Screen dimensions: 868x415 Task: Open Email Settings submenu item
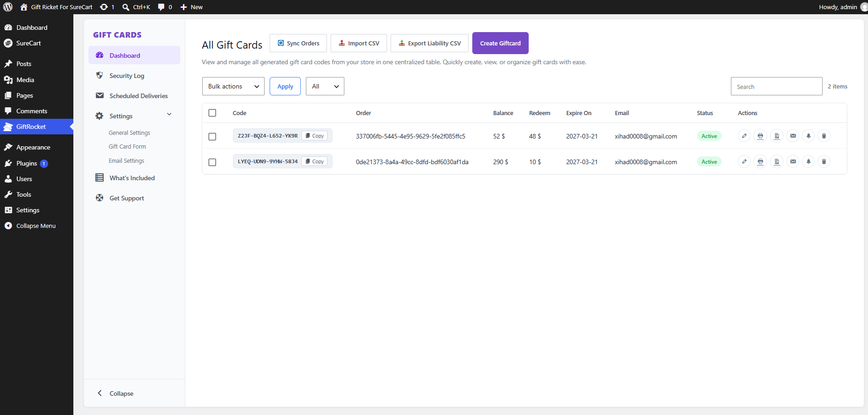(126, 160)
